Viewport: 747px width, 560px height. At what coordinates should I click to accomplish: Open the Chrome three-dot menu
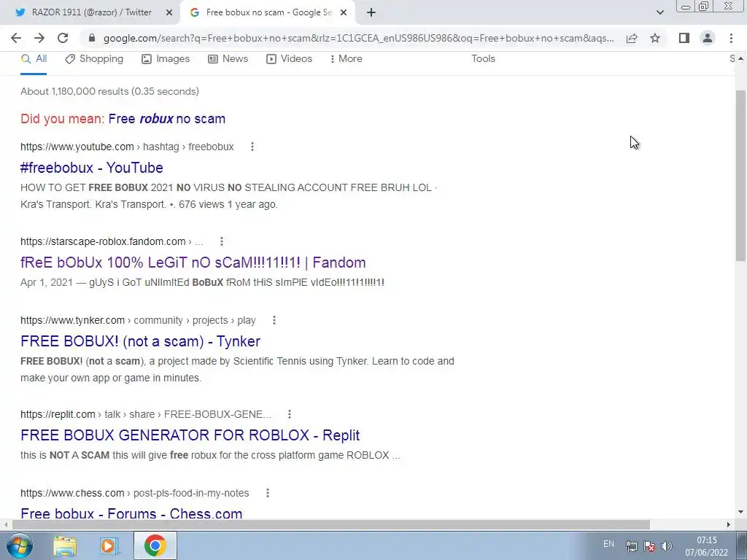point(731,38)
